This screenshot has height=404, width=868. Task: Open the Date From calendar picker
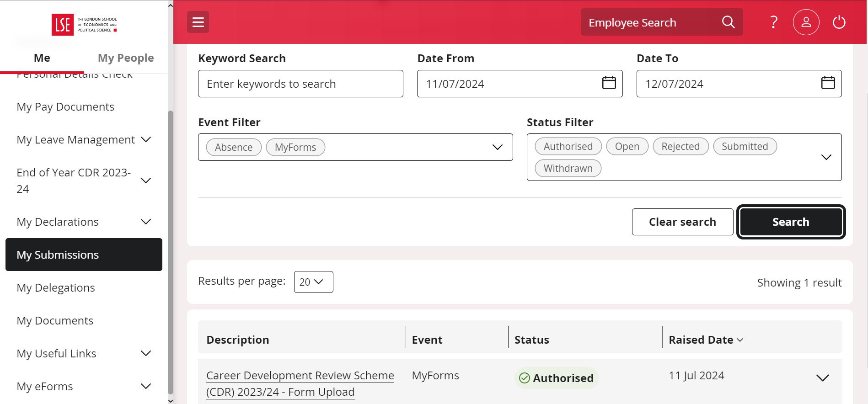pos(609,83)
